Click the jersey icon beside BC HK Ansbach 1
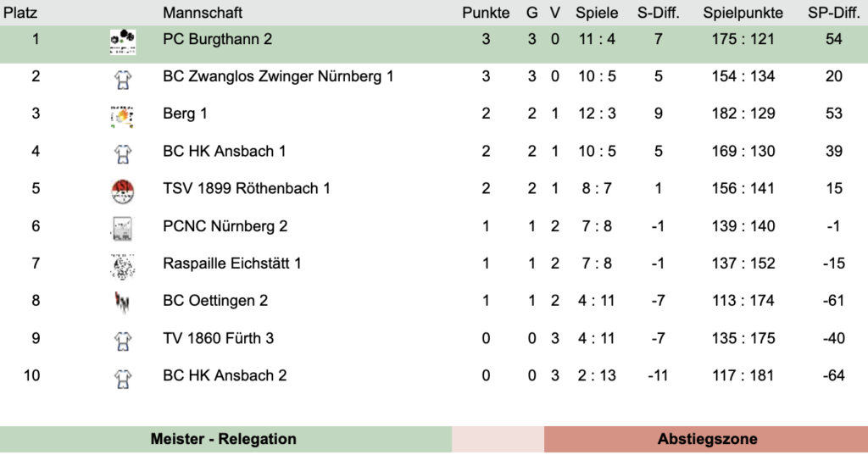 point(123,153)
